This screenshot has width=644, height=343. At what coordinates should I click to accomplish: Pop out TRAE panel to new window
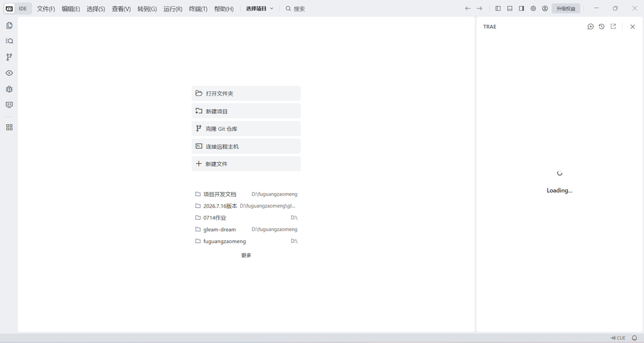coord(613,27)
